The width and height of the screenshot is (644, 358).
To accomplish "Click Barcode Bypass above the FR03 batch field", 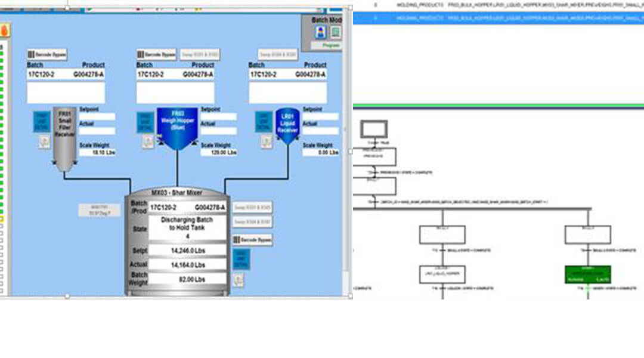I will [156, 54].
